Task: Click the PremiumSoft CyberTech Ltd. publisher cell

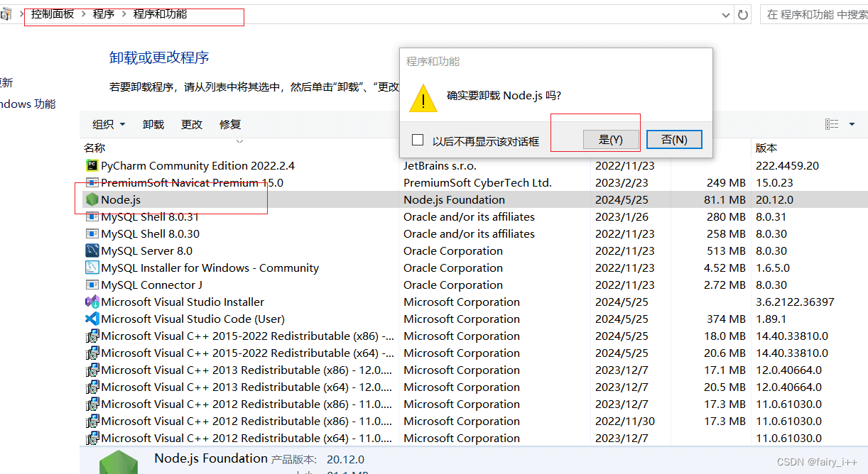Action: (477, 182)
